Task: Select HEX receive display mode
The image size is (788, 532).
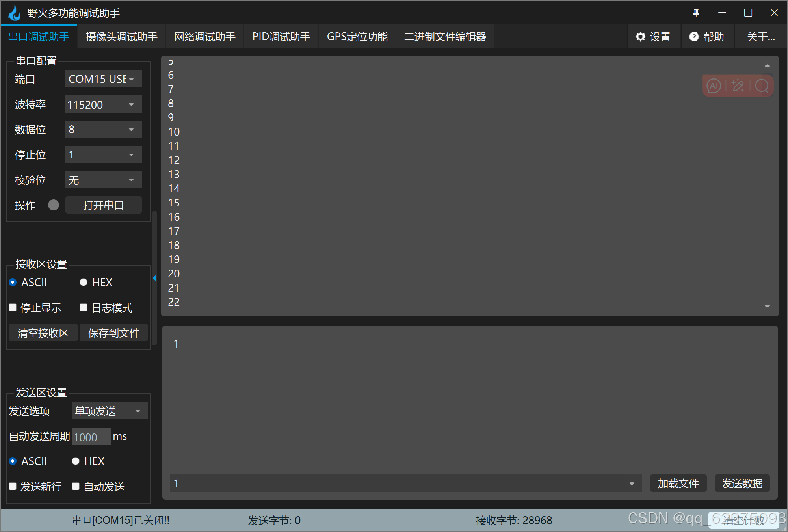Action: point(84,282)
